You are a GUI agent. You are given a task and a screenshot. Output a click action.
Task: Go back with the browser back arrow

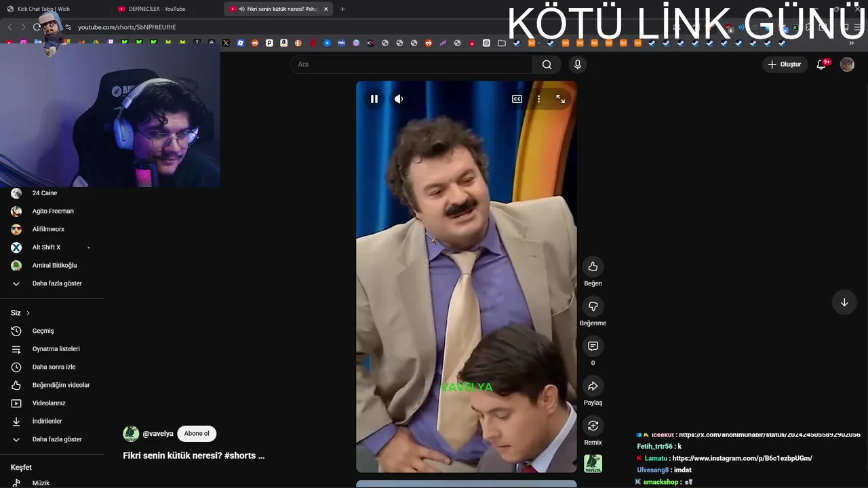click(9, 27)
